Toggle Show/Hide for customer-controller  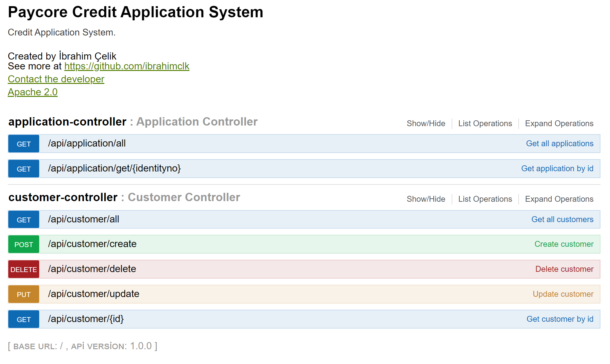pyautogui.click(x=426, y=199)
